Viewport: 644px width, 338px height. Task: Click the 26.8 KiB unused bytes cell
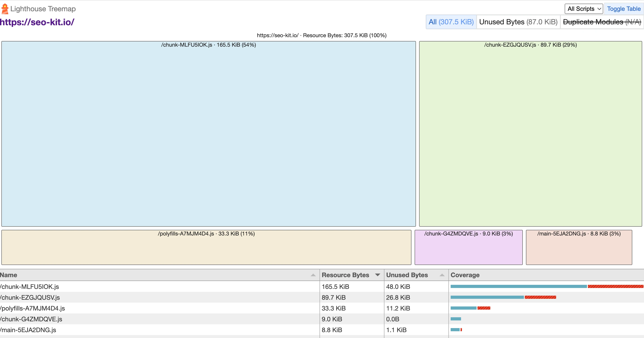416,297
